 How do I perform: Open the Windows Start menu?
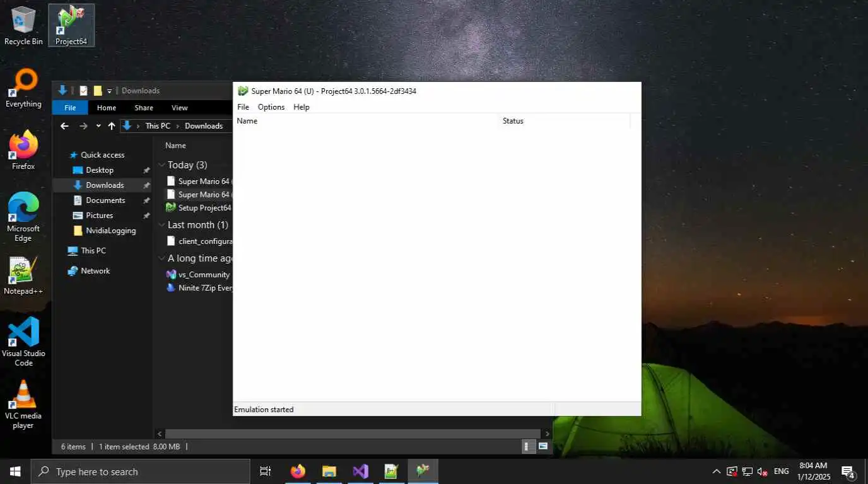(15, 471)
